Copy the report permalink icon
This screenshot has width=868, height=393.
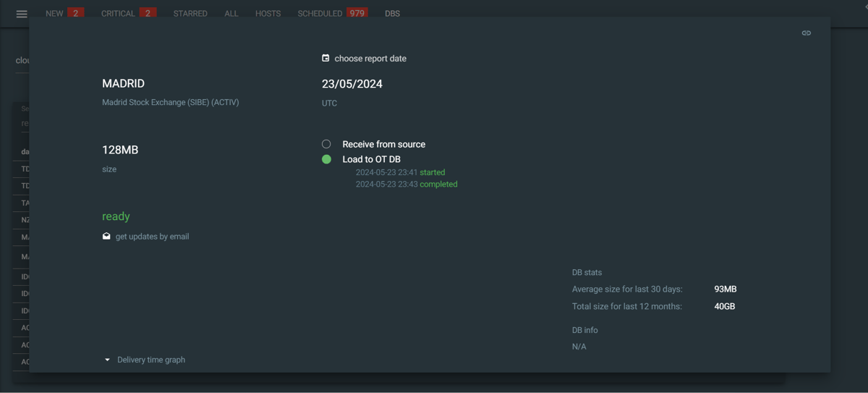pos(807,33)
